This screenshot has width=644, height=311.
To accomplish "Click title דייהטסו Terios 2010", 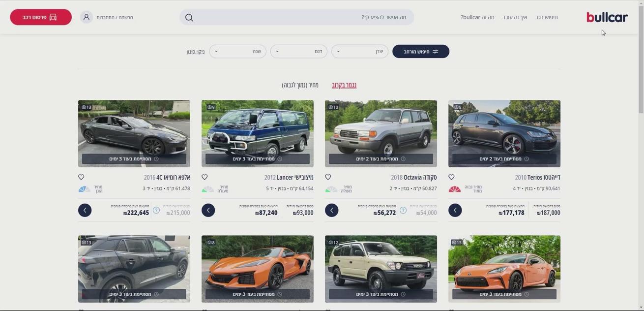I will click(537, 177).
